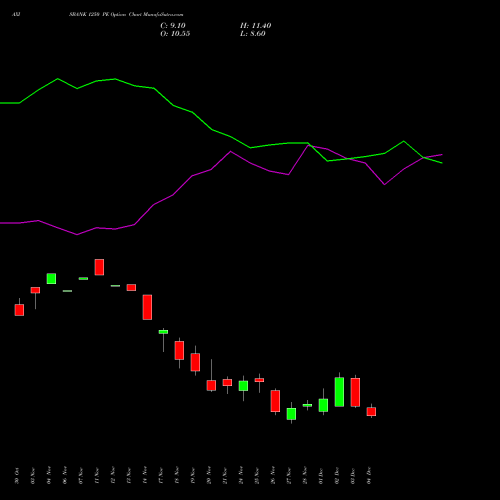
Task: Click the 30 Oct date label
Action: [x=17, y=476]
